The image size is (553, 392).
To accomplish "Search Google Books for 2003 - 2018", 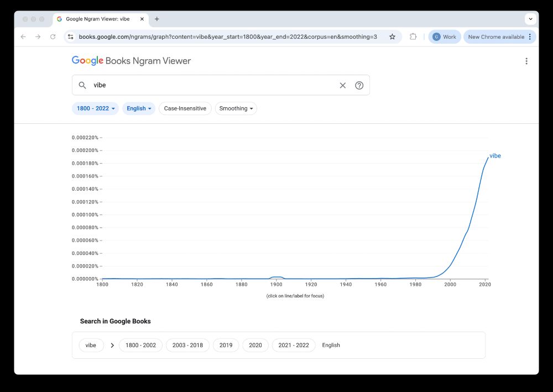I will click(187, 345).
